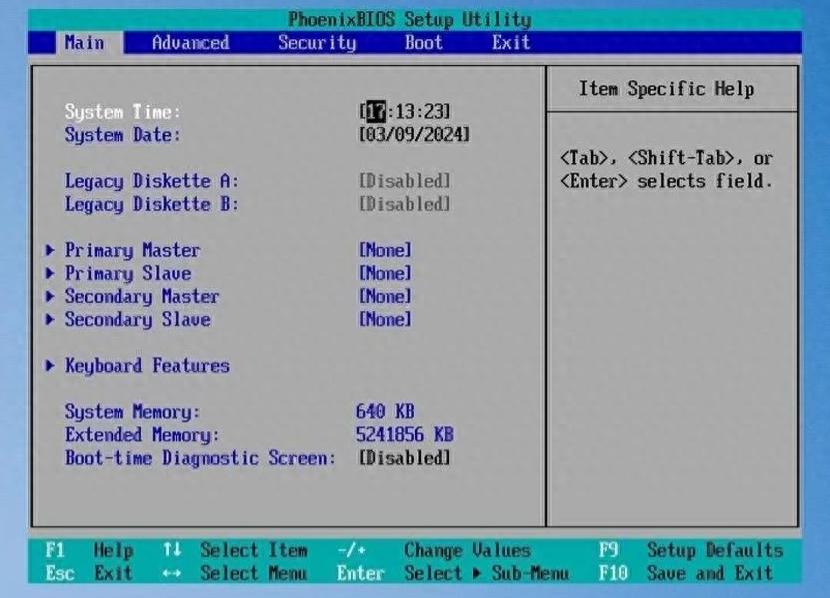Click the Extended Memory label
This screenshot has width=830, height=598.
click(142, 435)
